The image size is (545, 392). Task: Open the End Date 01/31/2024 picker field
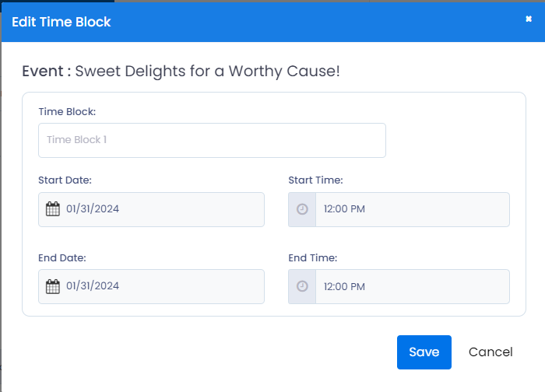click(151, 286)
